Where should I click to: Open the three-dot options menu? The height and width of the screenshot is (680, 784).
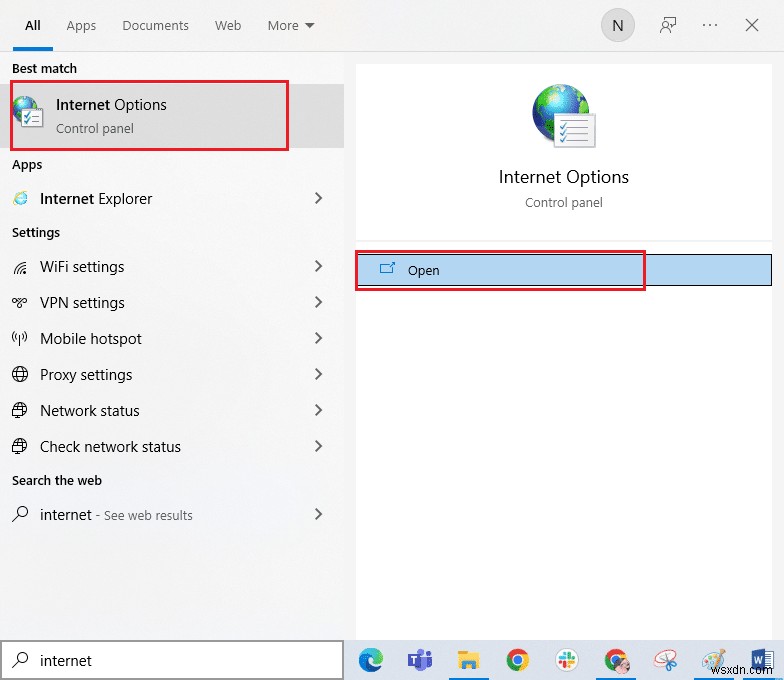(x=710, y=25)
